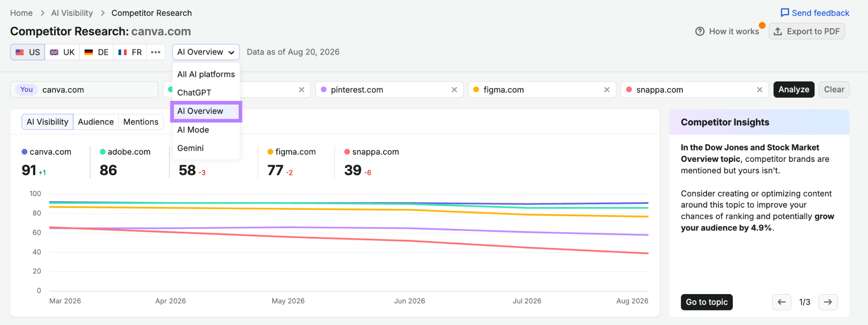Click the Data as of Aug 20, 2026 text
Viewport: 868px width, 325px height.
coord(293,52)
